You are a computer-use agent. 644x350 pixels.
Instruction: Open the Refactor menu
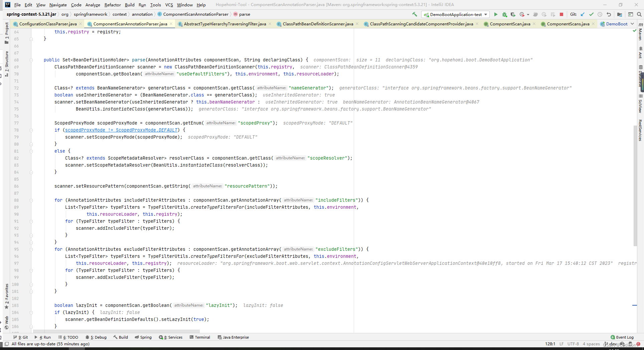(x=113, y=5)
